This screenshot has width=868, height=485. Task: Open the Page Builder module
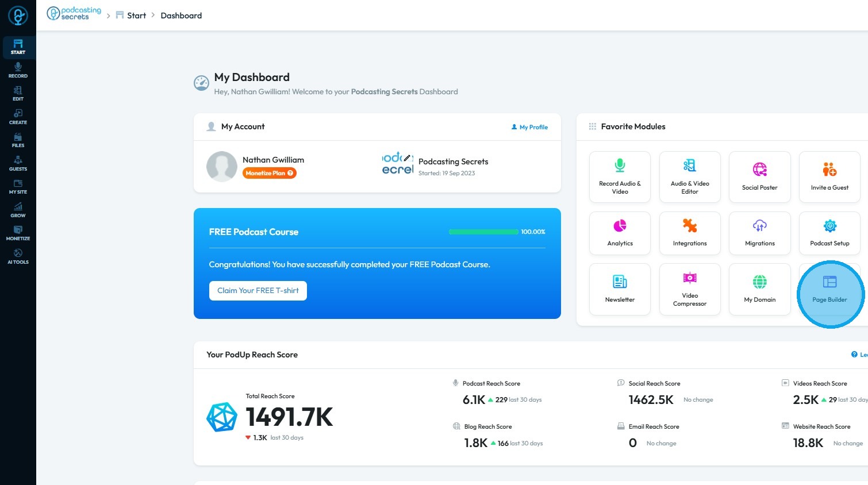pos(829,289)
